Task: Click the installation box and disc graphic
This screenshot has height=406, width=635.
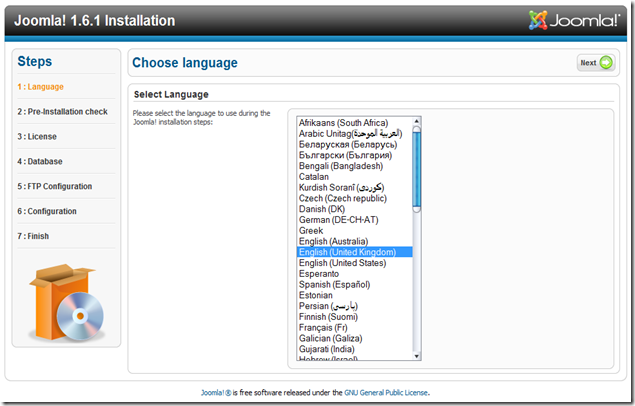Action: coord(66,302)
